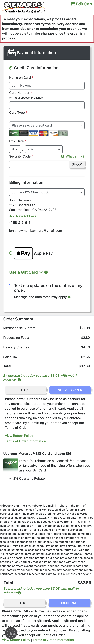The height and width of the screenshot is (644, 94).
Task: Click the Apple Pay logo
Action: [x=23, y=253]
